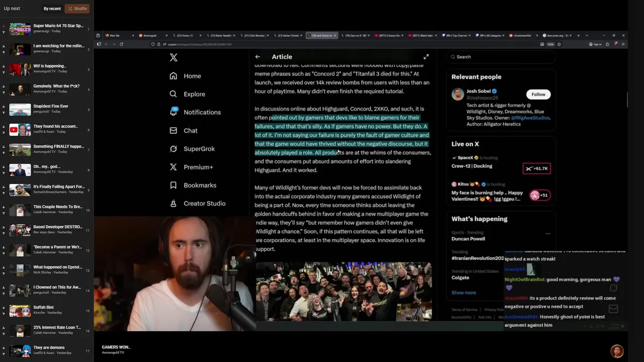Open the Accessibility footer link
Image resolution: width=644 pixels, height=362 pixels.
tap(461, 317)
